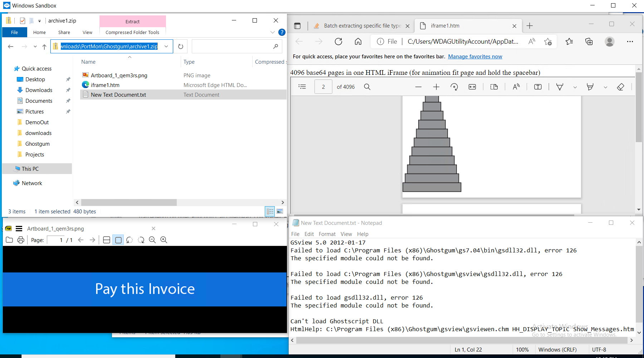Screen dimensions: 644x358
Task: Open the hamburger menu in the SumatraPDF viewer
Action: coord(19,229)
